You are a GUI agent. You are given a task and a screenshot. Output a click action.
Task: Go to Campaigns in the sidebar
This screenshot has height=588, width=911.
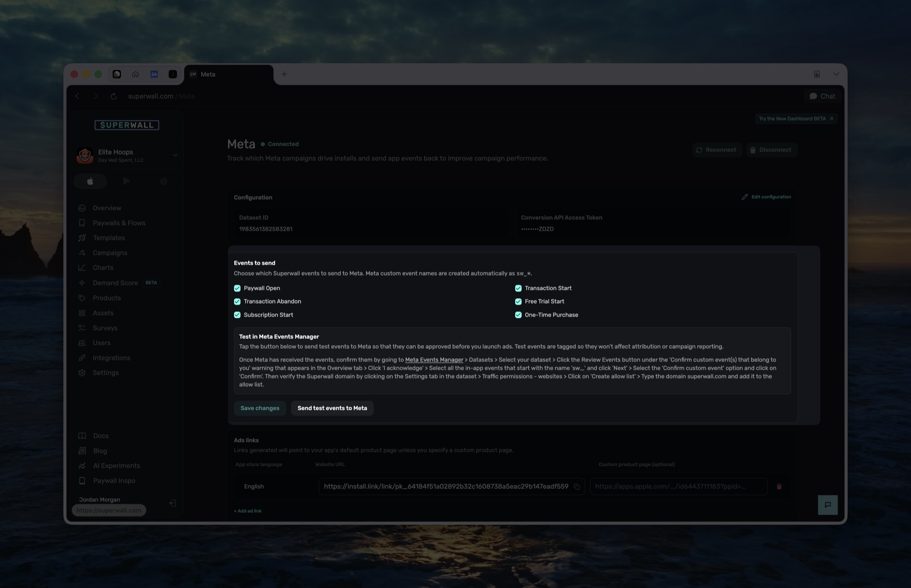[110, 253]
